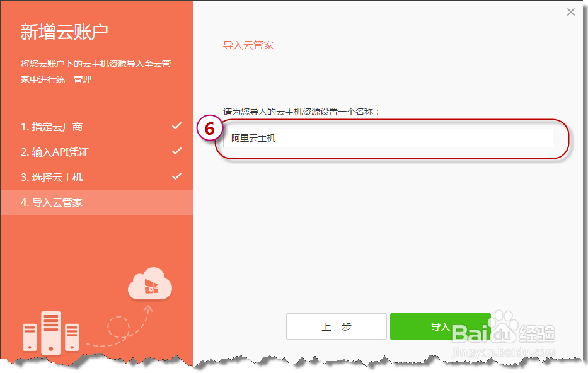588x373 pixels.
Task: Click the description 将您云账户下的云主机资源导入至云管家
Action: click(x=96, y=71)
